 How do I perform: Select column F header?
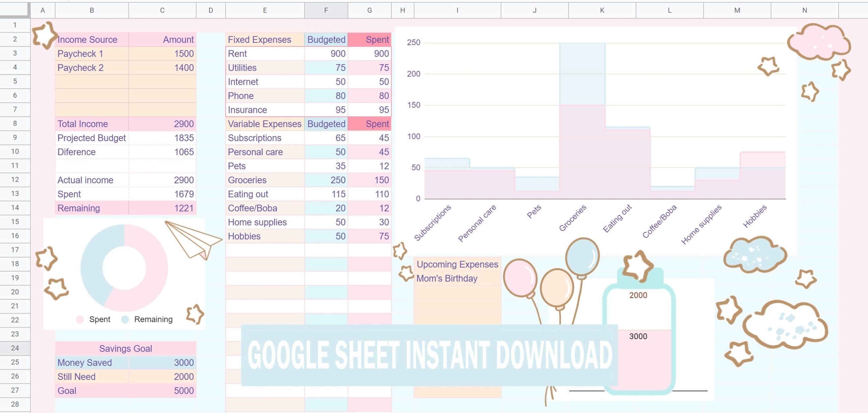(x=326, y=10)
